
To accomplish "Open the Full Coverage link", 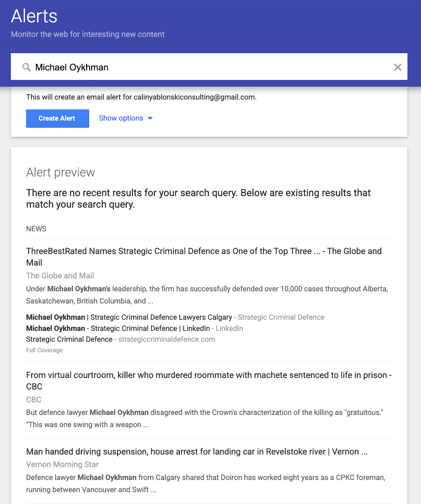I will (44, 350).
